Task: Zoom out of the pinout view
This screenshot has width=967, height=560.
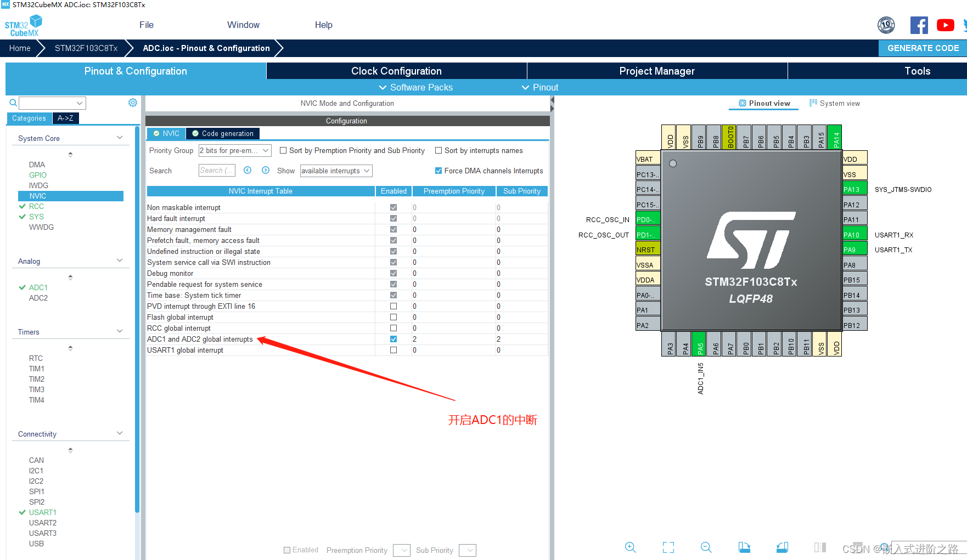Action: tap(706, 547)
